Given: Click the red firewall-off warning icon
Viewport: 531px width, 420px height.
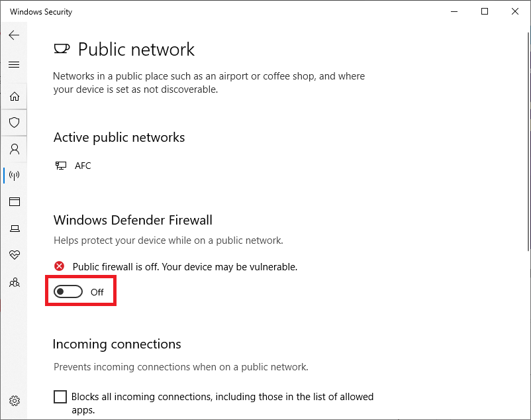Looking at the screenshot, I should (x=60, y=266).
